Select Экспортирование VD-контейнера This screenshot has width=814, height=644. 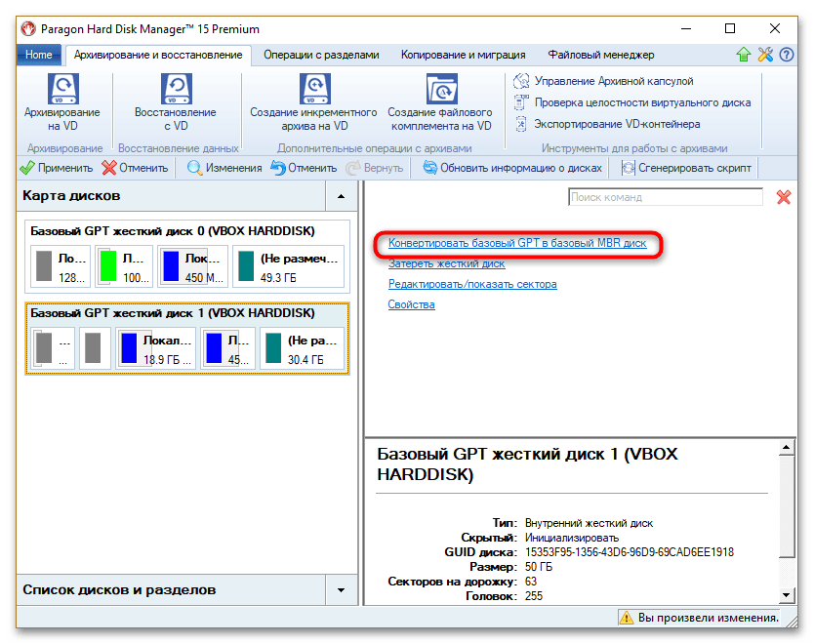click(x=607, y=124)
